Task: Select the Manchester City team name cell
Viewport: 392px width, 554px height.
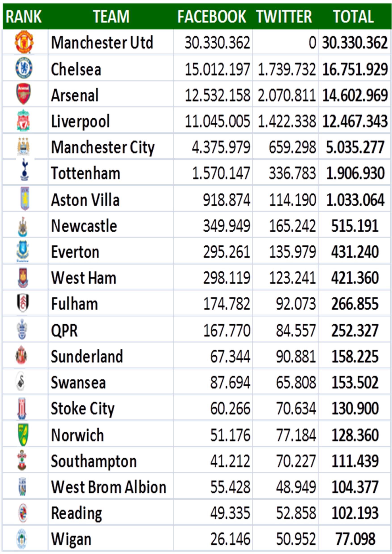Action: (111, 147)
